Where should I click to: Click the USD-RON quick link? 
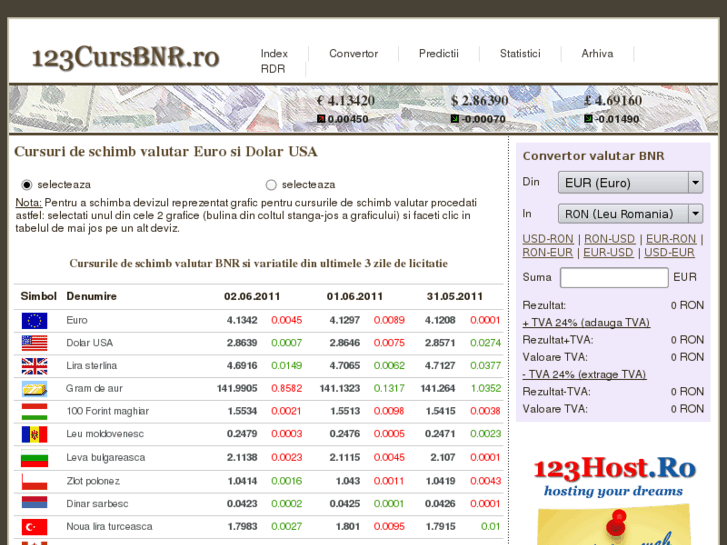click(x=548, y=239)
